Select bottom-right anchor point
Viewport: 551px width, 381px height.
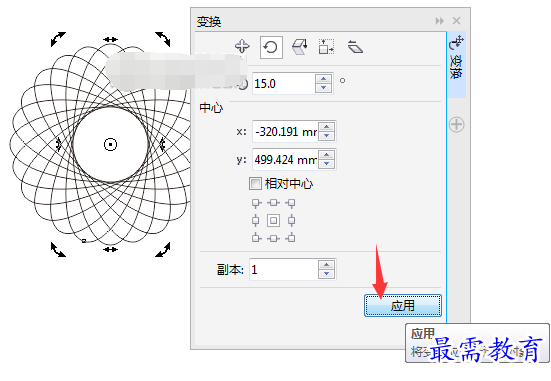(x=291, y=238)
